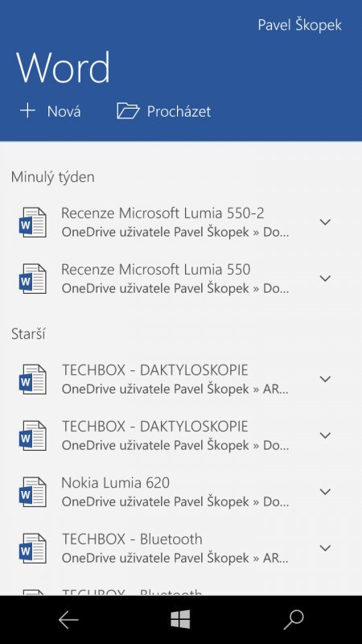Tap the Search magnifier in navigation bar
Viewport: 362px width, 644px height.
(x=294, y=619)
